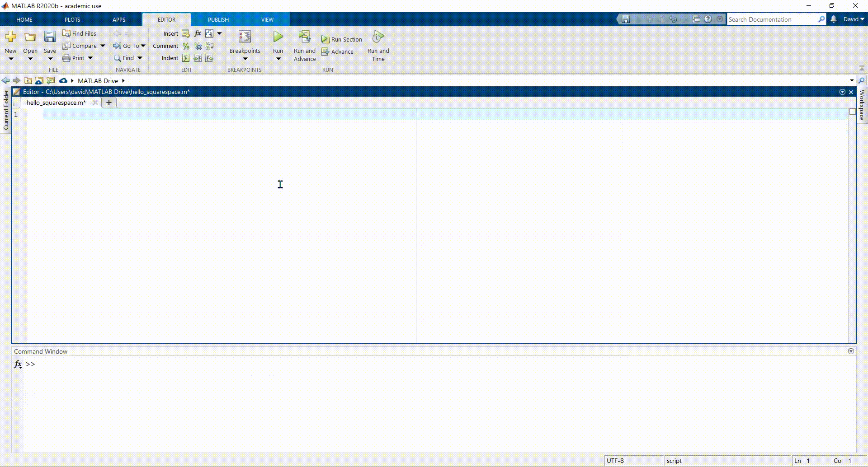Click the Run and Advance icon
868x467 pixels.
[305, 37]
